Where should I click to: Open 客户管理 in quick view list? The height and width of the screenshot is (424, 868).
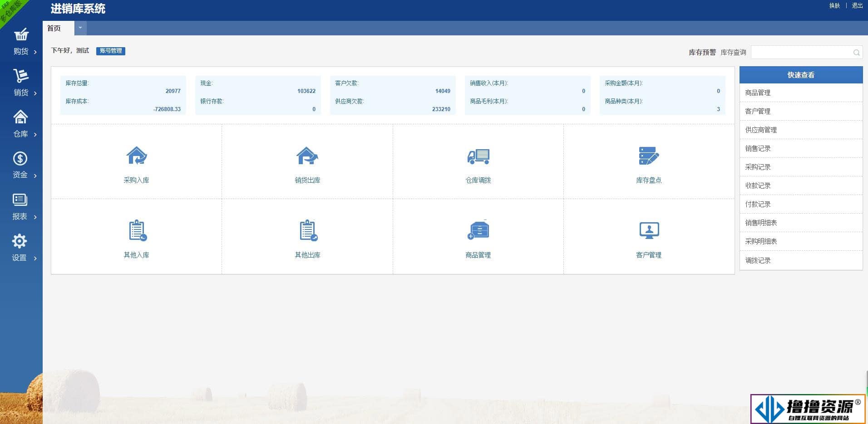click(801, 111)
